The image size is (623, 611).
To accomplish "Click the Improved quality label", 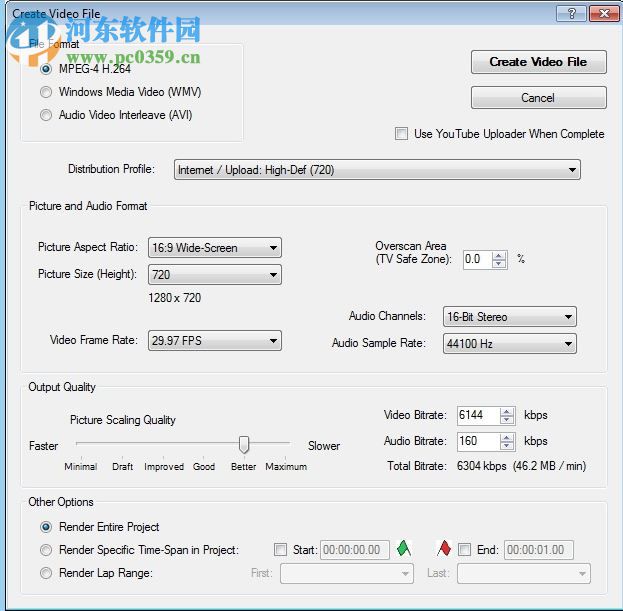I will 164,467.
